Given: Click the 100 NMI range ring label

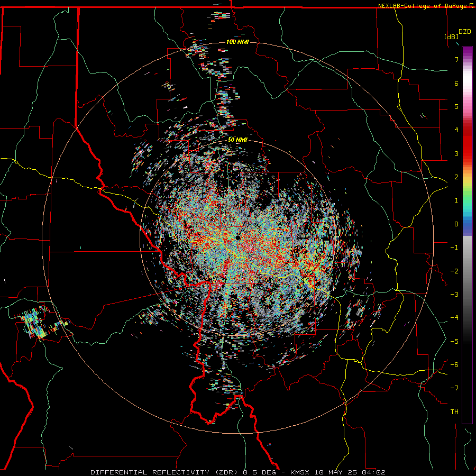Looking at the screenshot, I should 237,42.
